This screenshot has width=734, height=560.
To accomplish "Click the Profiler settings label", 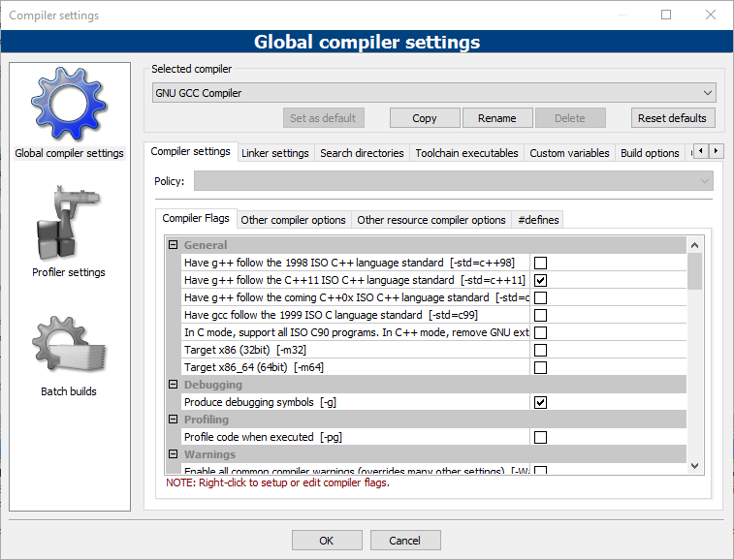I will pos(68,272).
